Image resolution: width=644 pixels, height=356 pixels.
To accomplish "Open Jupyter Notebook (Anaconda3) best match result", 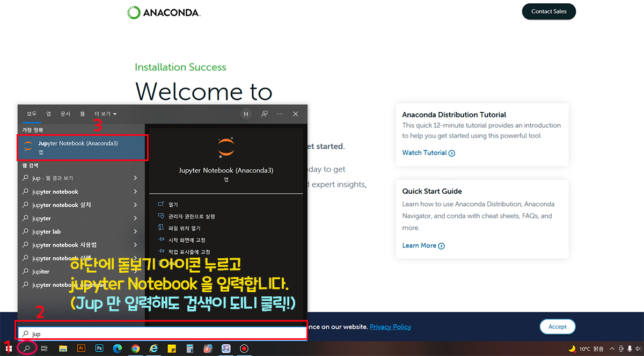I will pyautogui.click(x=83, y=148).
